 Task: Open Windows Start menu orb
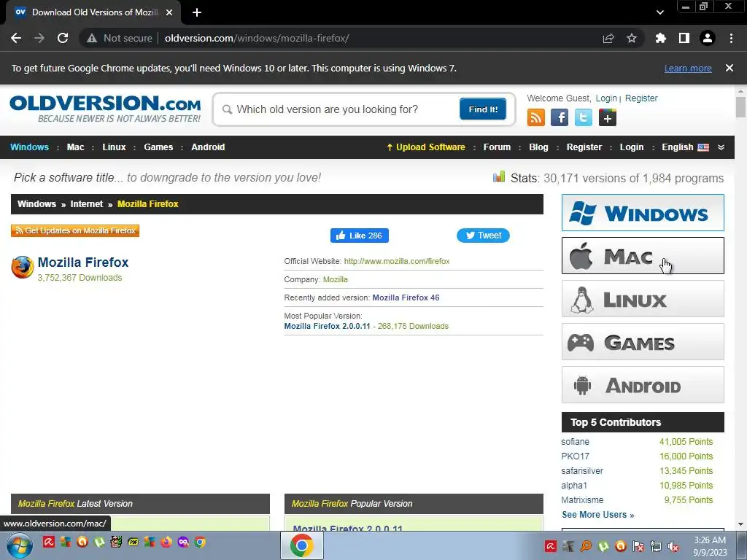20,545
